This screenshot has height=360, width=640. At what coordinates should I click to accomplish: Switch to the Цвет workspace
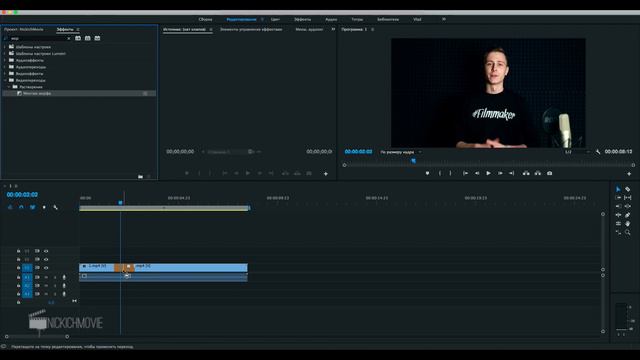(x=275, y=19)
